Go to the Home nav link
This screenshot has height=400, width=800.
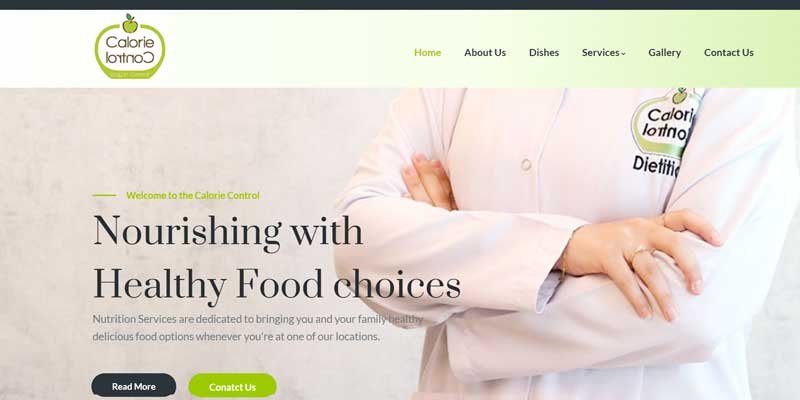[428, 53]
